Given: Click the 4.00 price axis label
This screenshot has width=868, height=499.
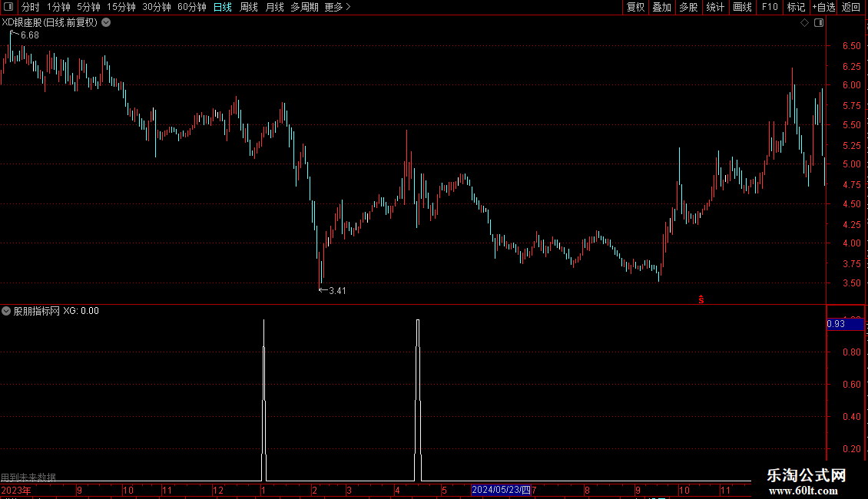Looking at the screenshot, I should tap(851, 243).
